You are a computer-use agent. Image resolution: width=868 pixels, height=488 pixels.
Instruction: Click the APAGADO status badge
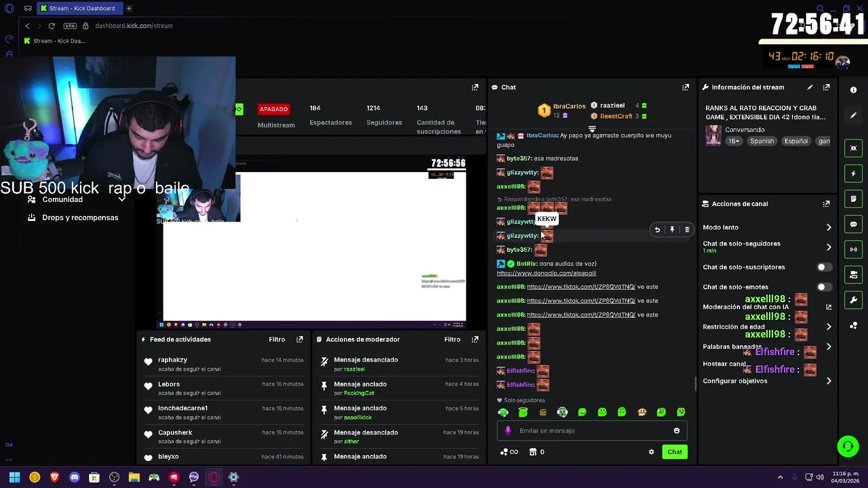274,109
